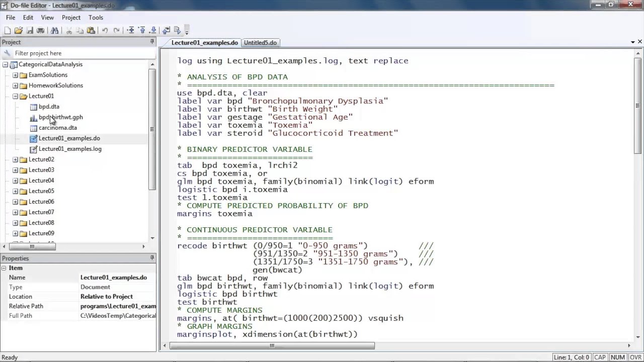Open the File menu
Image resolution: width=644 pixels, height=362 pixels.
11,18
